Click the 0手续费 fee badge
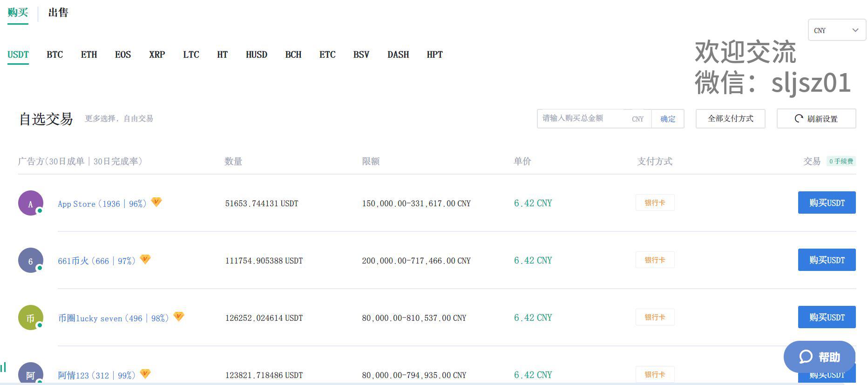 (841, 161)
